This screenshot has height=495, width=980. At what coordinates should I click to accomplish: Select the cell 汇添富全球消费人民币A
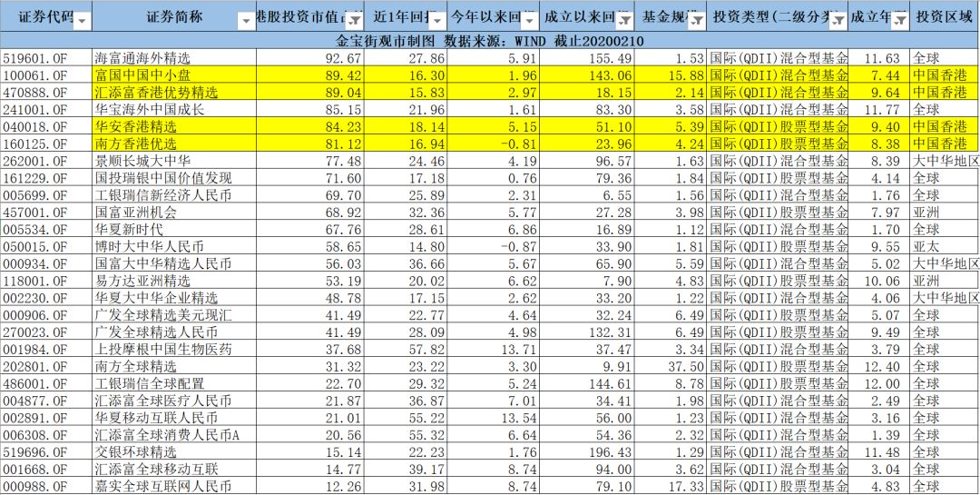pos(173,433)
